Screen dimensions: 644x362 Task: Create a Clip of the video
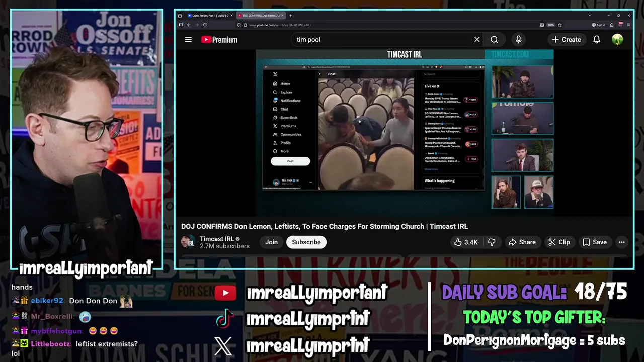click(x=559, y=242)
